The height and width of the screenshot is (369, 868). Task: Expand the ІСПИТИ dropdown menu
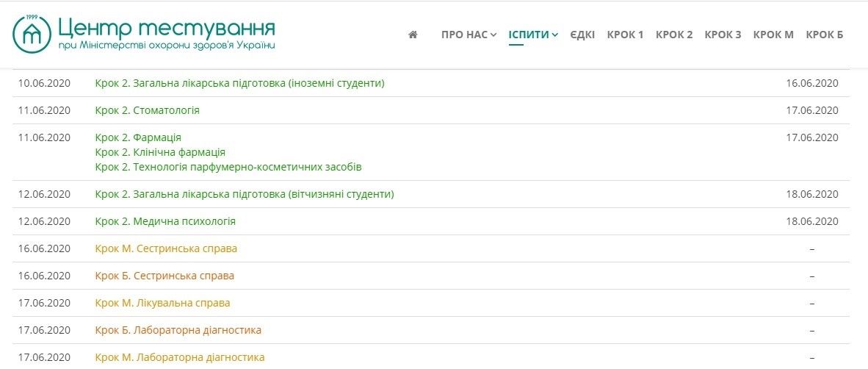533,35
